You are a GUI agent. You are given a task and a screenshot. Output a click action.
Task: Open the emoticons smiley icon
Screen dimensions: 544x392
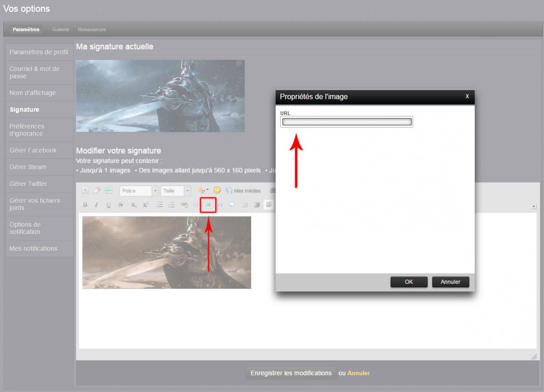(x=217, y=191)
